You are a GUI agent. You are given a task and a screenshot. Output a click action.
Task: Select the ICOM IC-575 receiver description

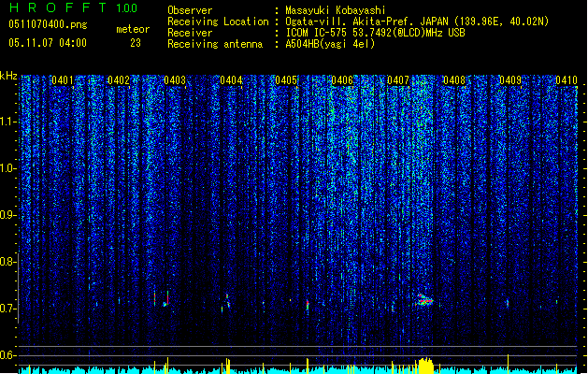coord(375,33)
